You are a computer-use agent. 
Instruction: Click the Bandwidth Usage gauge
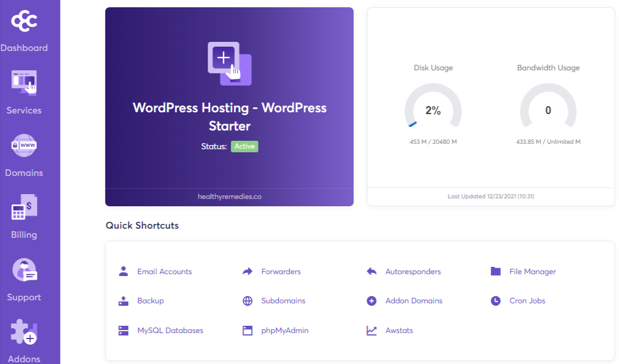(x=549, y=106)
